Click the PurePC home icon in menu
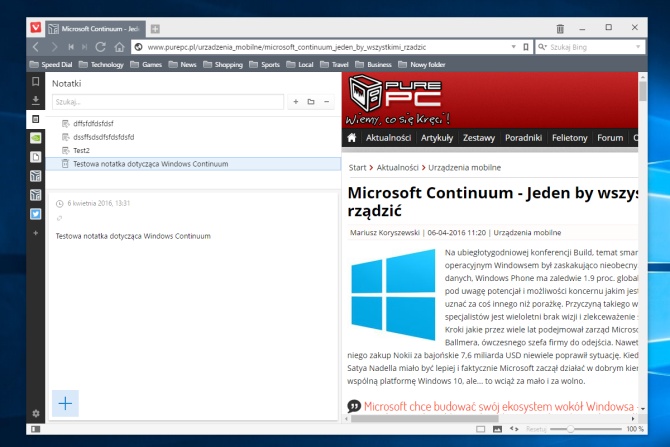Screen dimensions: 670x447 tap(352, 138)
